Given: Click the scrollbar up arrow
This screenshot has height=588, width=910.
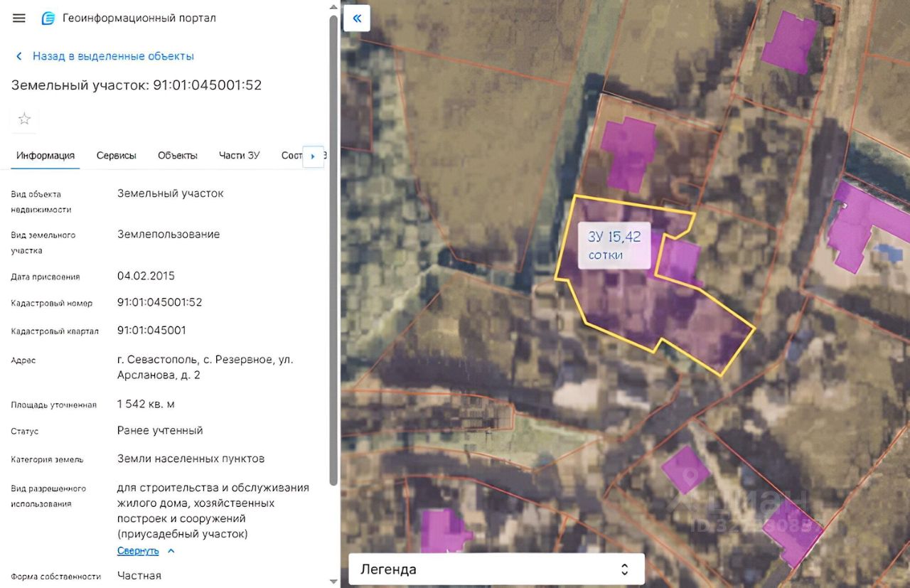Looking at the screenshot, I should (334, 6).
